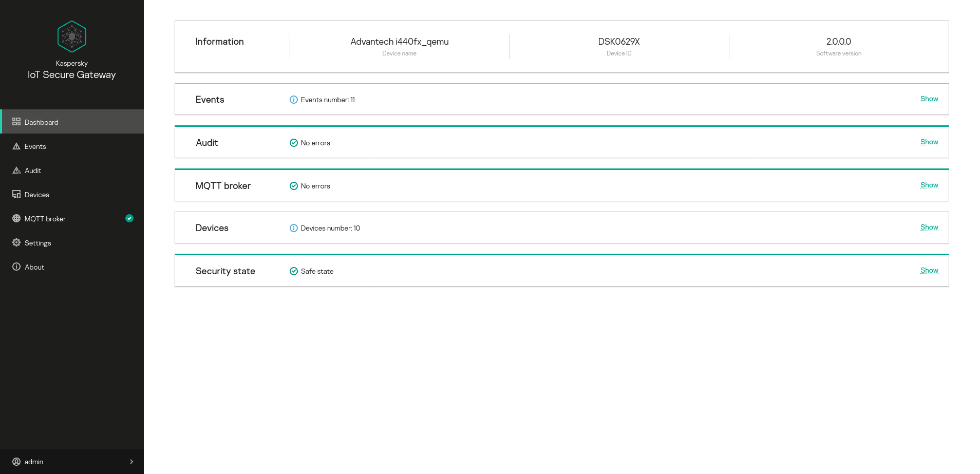
Task: Open the Settings menu item
Action: tap(37, 243)
